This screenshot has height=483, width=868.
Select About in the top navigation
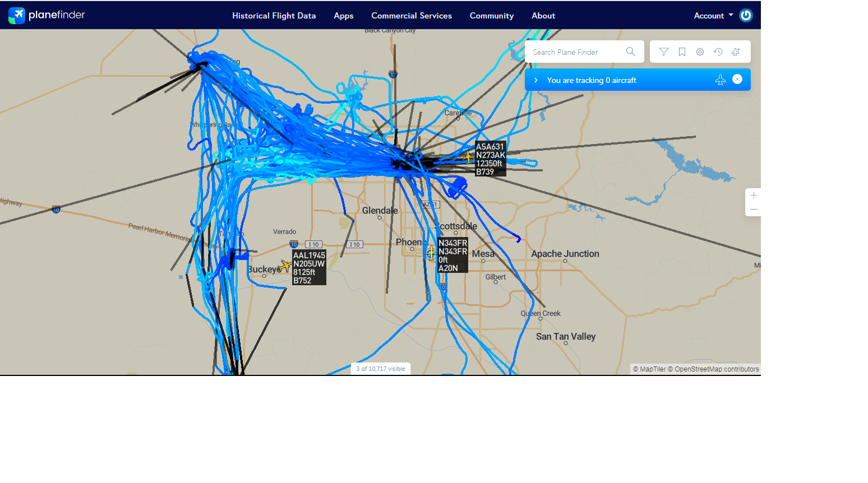[543, 16]
